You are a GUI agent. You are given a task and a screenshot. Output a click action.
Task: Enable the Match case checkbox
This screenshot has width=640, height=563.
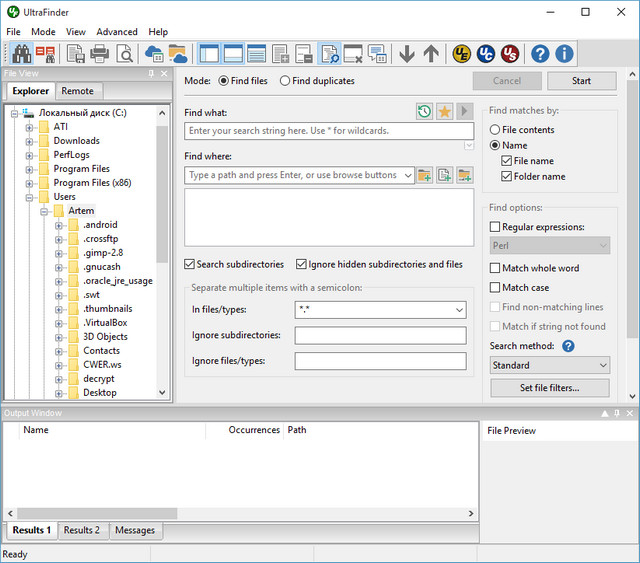click(496, 288)
